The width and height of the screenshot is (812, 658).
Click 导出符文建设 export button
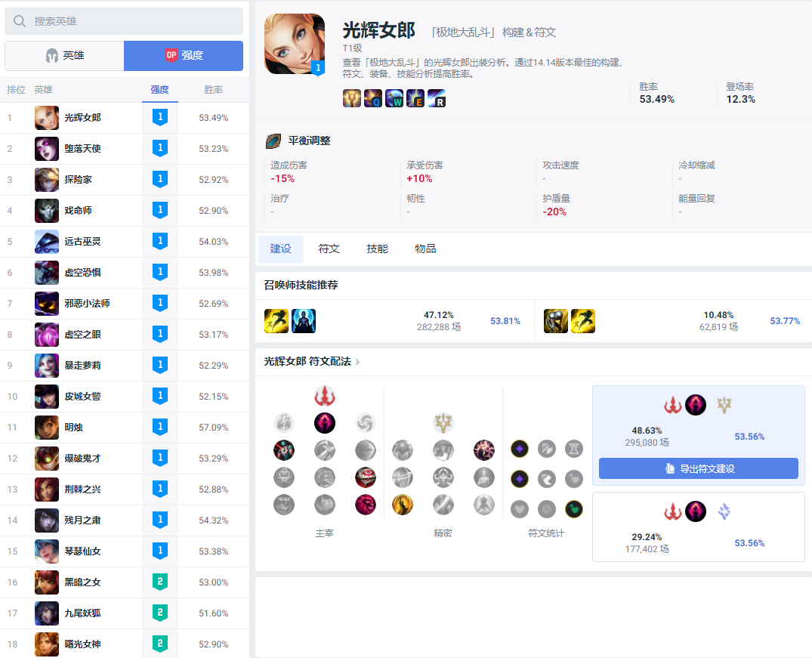[x=698, y=468]
